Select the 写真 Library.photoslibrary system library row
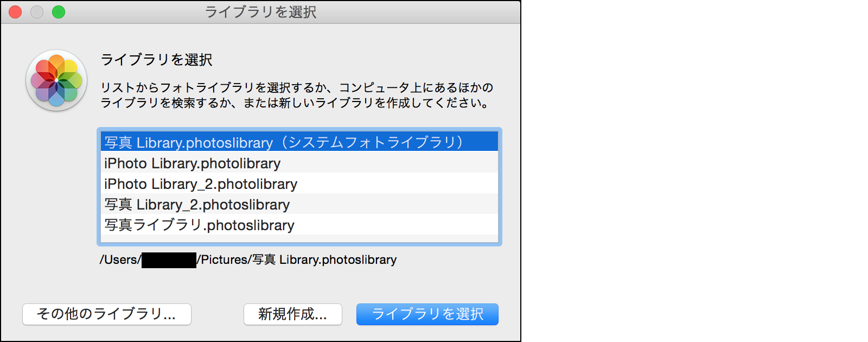Image resolution: width=868 pixels, height=342 pixels. 283,142
